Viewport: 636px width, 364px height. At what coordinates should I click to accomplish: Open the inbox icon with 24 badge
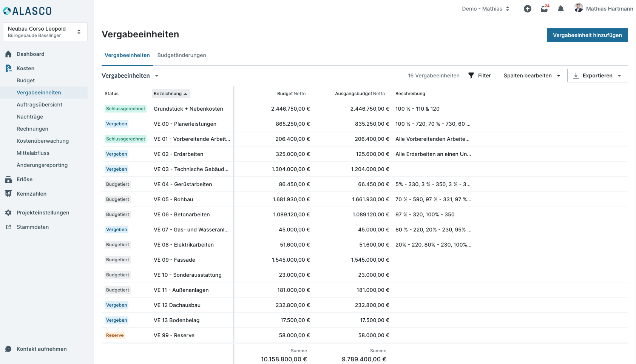tap(544, 9)
